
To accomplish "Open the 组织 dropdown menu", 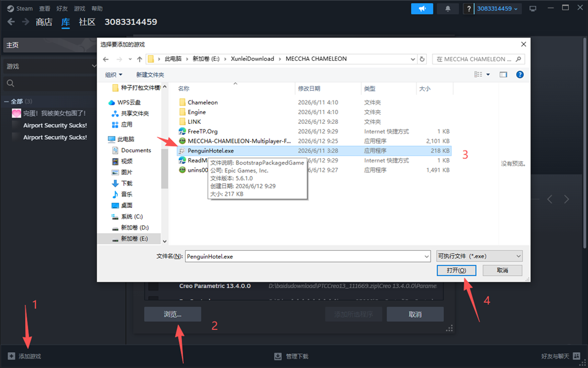I will coord(114,75).
